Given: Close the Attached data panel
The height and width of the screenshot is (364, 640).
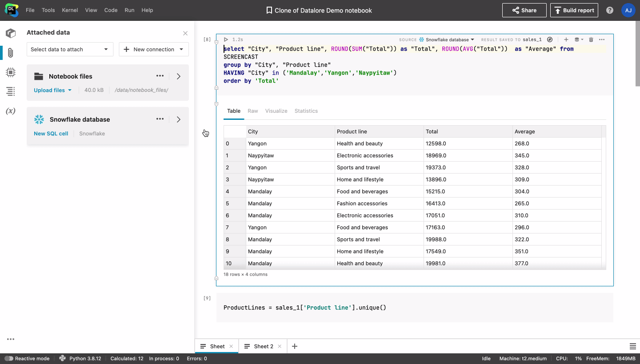Looking at the screenshot, I should pos(185,33).
